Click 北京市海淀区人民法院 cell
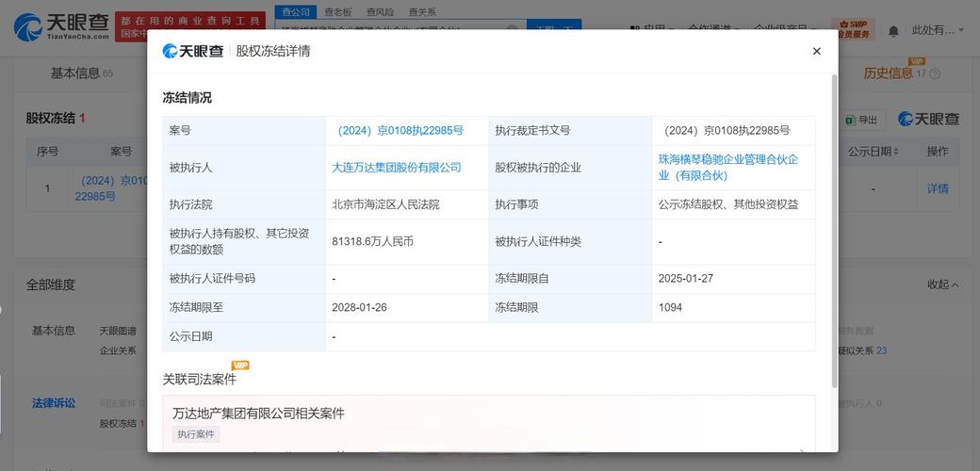This screenshot has width=980, height=471. [x=385, y=204]
